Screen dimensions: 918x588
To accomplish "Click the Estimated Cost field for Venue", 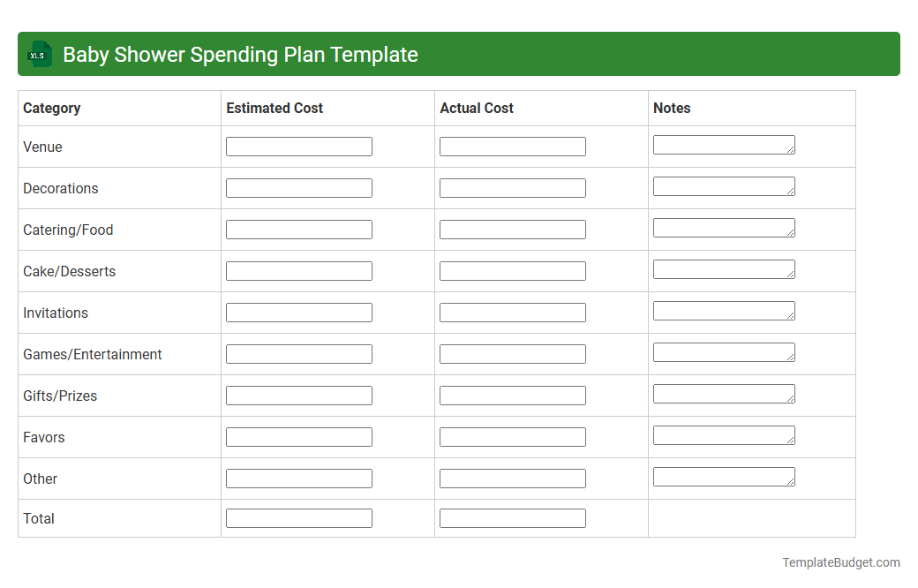I will [x=298, y=146].
